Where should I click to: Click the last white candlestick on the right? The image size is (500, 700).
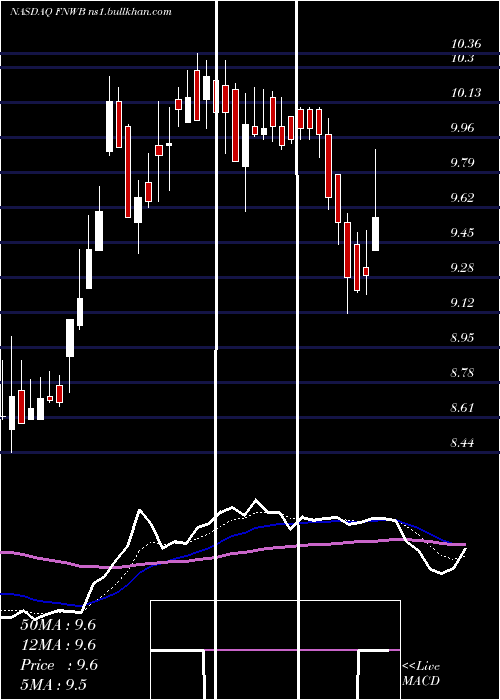(375, 234)
